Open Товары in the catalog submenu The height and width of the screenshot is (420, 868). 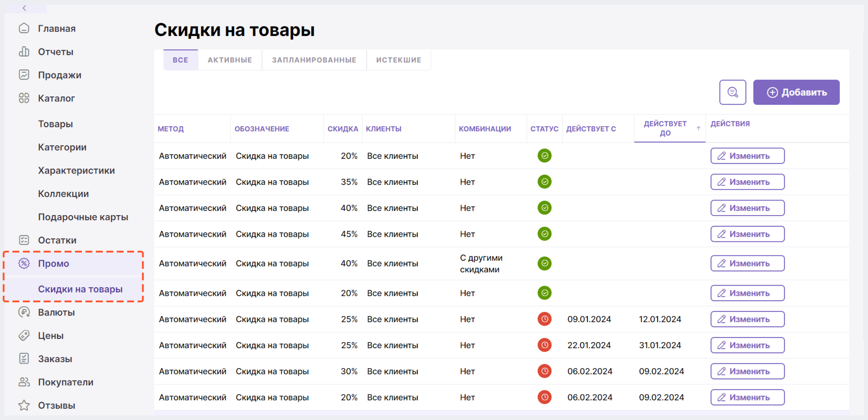(x=55, y=124)
